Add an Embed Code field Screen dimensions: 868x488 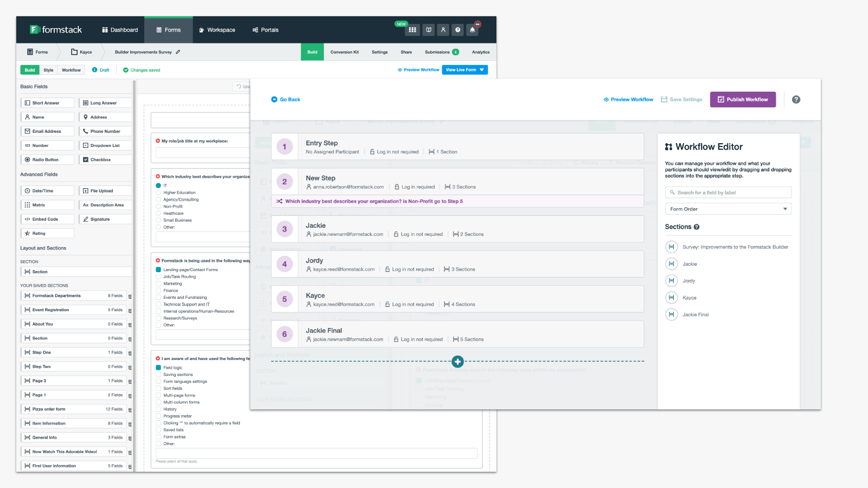coord(47,219)
